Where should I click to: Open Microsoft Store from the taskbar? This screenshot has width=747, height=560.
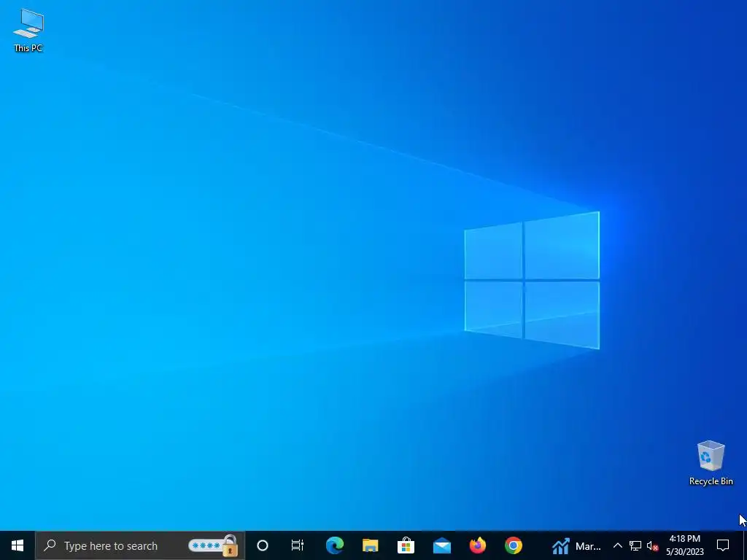tap(406, 545)
